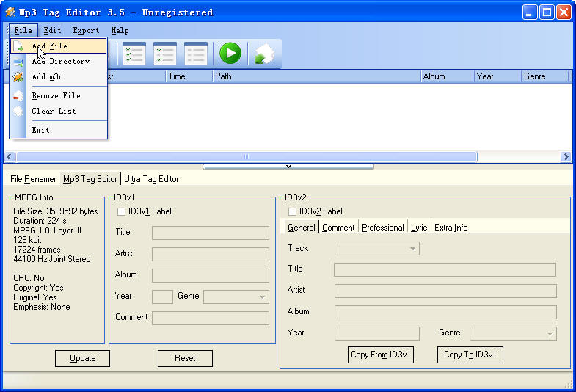Choose Exit from the File menu

coord(59,131)
